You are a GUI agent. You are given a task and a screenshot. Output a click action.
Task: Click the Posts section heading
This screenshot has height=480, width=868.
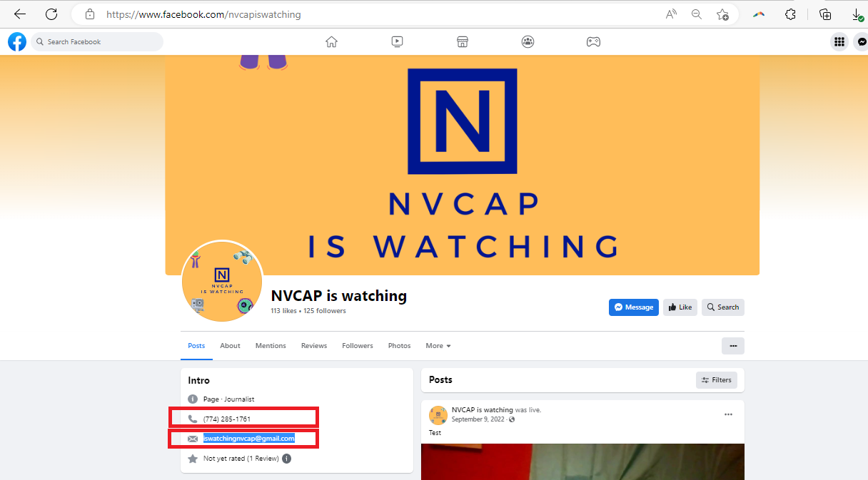[x=440, y=380]
